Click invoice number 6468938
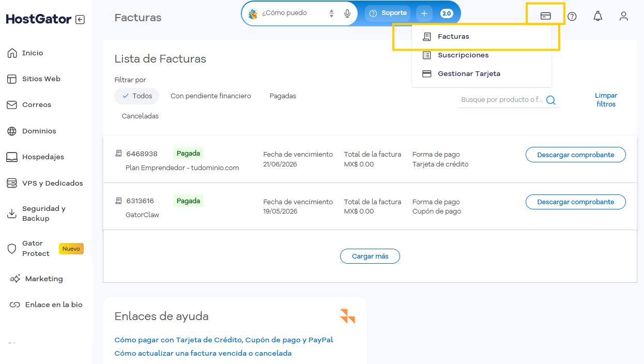Image resolution: width=644 pixels, height=364 pixels. click(142, 154)
